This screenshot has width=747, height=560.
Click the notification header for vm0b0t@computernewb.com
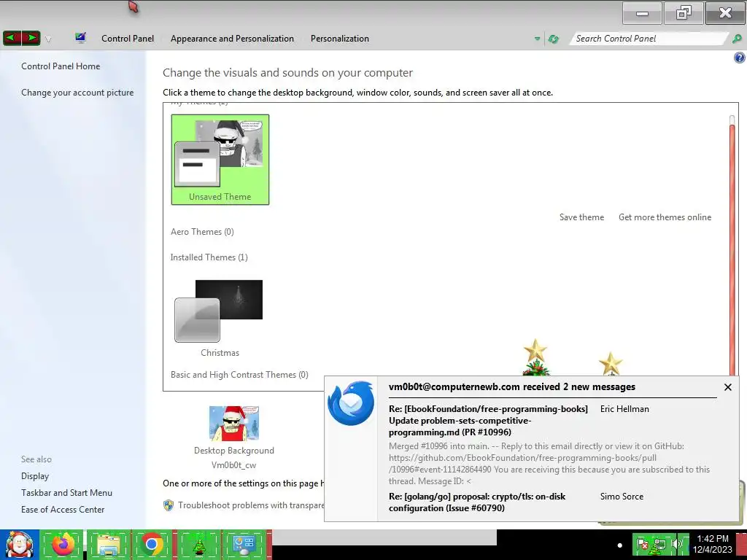[511, 386]
